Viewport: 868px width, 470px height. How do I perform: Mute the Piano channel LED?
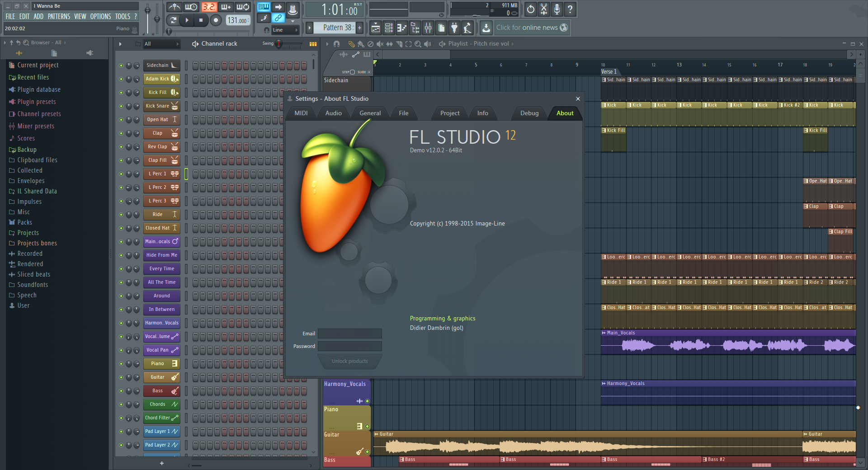[x=121, y=364]
